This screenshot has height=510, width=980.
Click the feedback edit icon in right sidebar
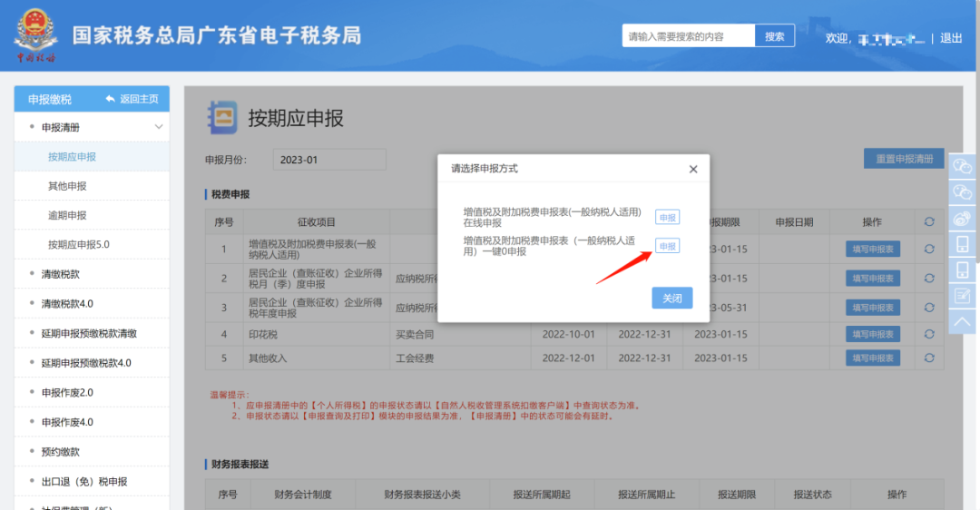(963, 295)
